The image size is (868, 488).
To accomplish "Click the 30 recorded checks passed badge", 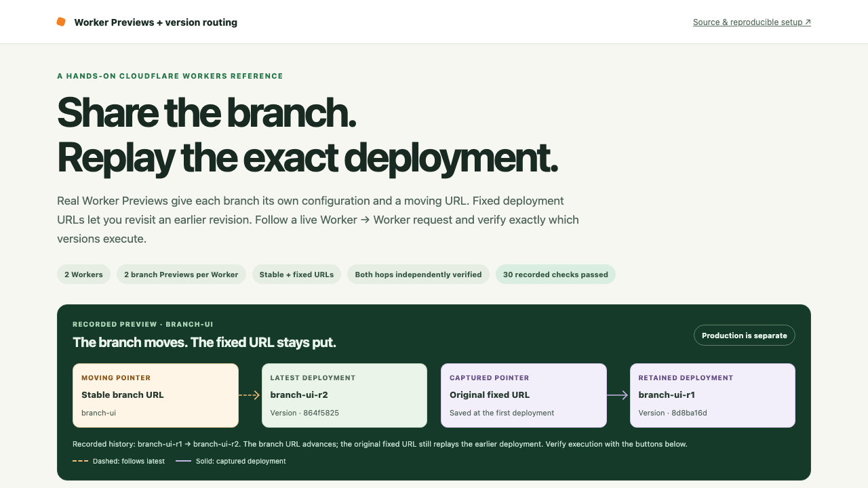I will (x=555, y=274).
